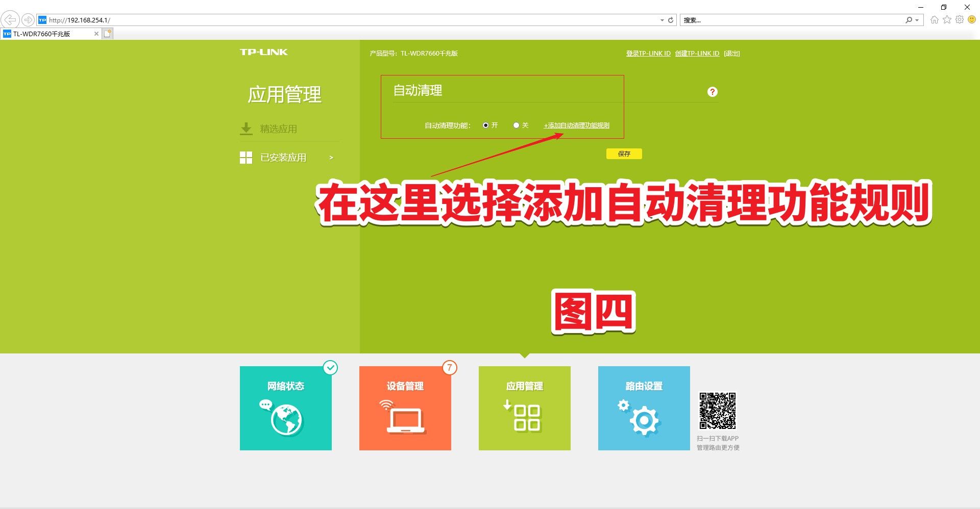
Task: Click the 添加自动清理功能规则 link
Action: (x=577, y=125)
